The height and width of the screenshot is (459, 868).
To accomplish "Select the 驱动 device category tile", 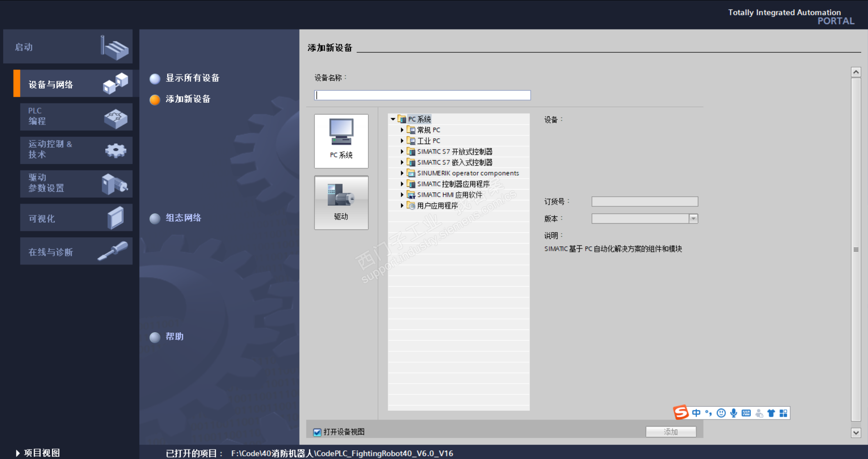I will pos(341,203).
